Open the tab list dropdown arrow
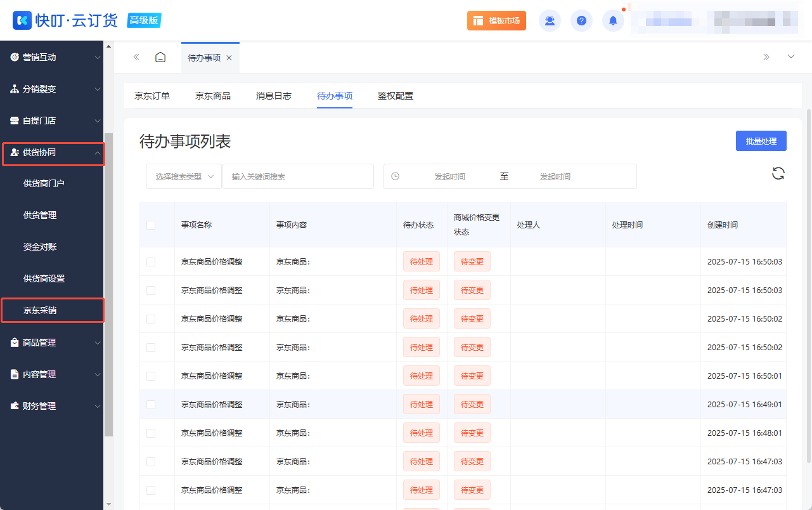The width and height of the screenshot is (812, 510). coord(791,57)
